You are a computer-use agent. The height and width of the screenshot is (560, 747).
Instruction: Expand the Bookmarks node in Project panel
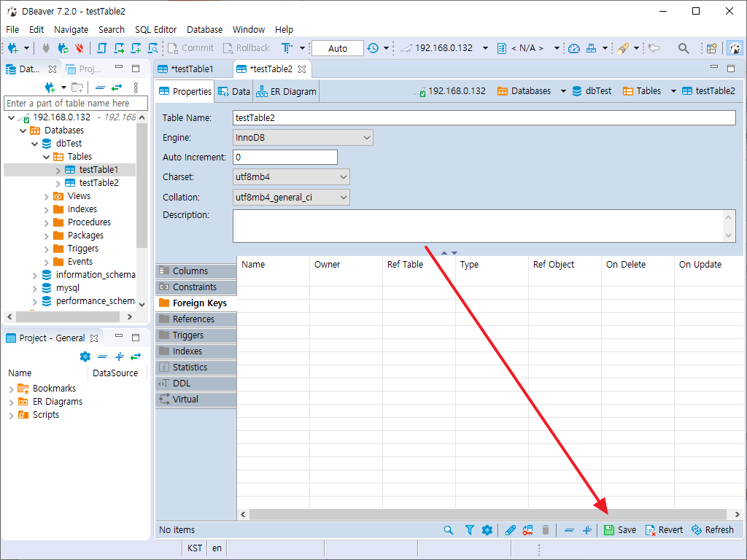[x=11, y=389]
